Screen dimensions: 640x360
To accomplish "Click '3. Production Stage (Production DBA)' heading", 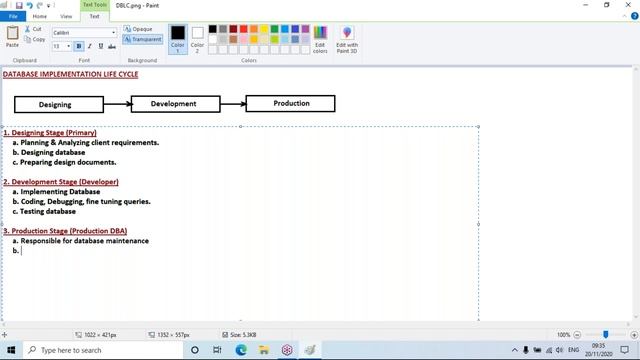I will tap(65, 231).
